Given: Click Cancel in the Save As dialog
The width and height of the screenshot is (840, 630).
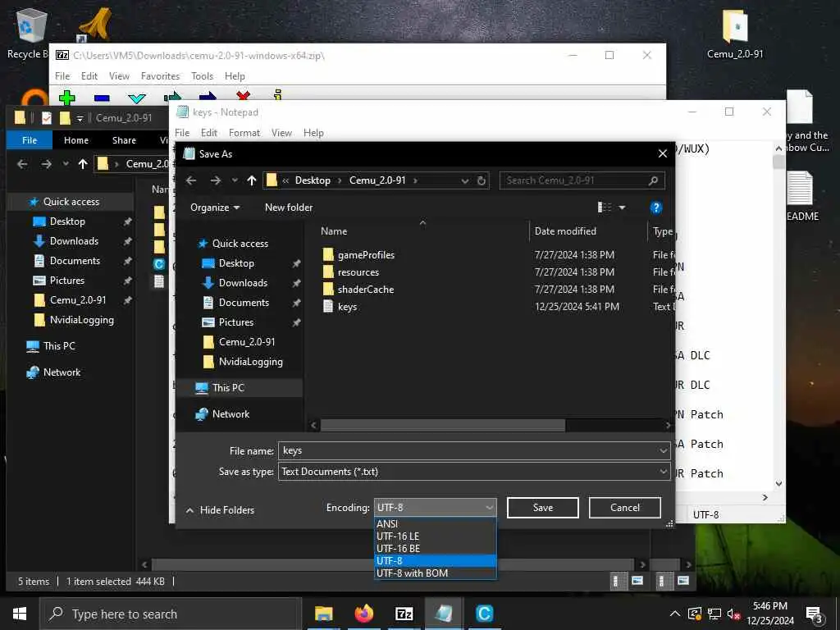Looking at the screenshot, I should click(x=624, y=507).
